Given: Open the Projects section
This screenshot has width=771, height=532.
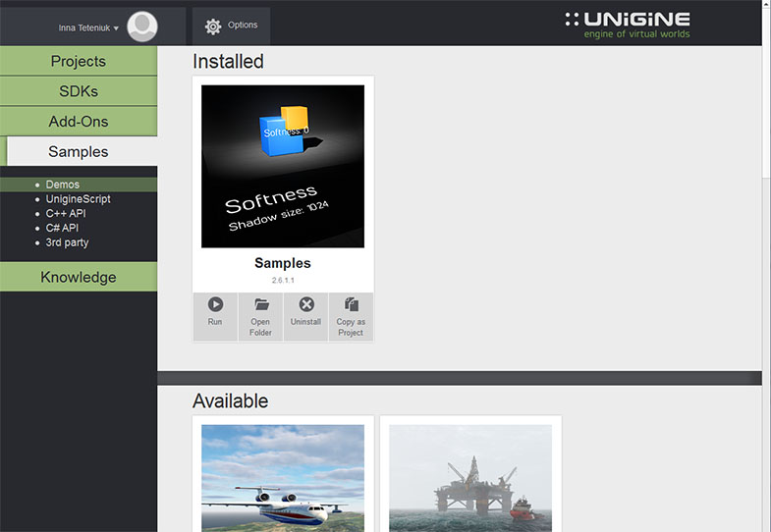Looking at the screenshot, I should (79, 61).
